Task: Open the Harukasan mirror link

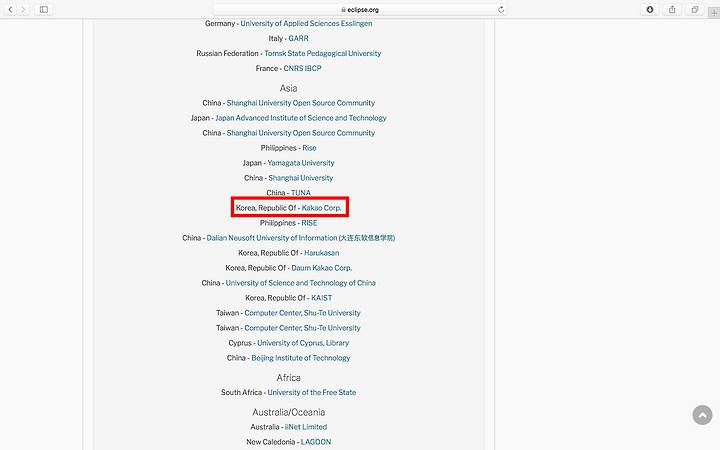Action: [321, 253]
